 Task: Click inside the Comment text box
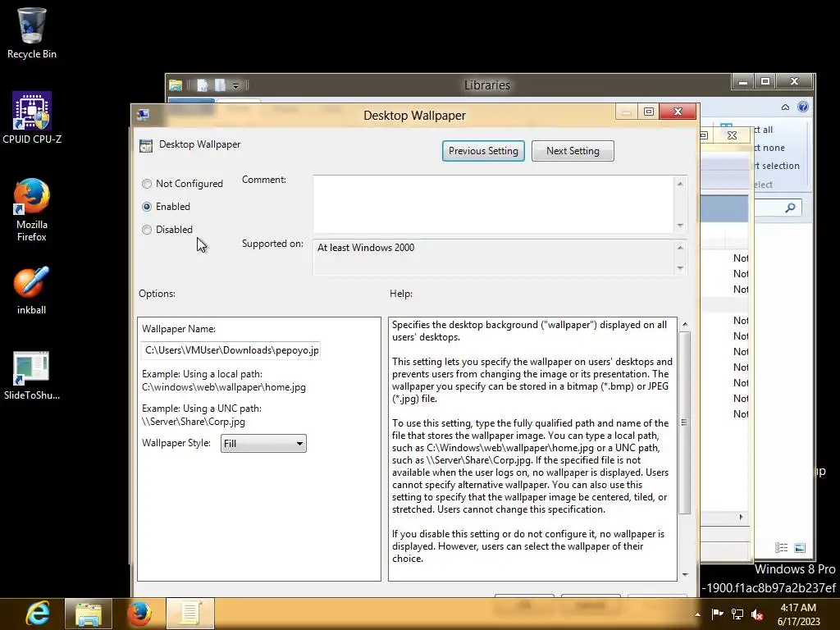pyautogui.click(x=493, y=204)
